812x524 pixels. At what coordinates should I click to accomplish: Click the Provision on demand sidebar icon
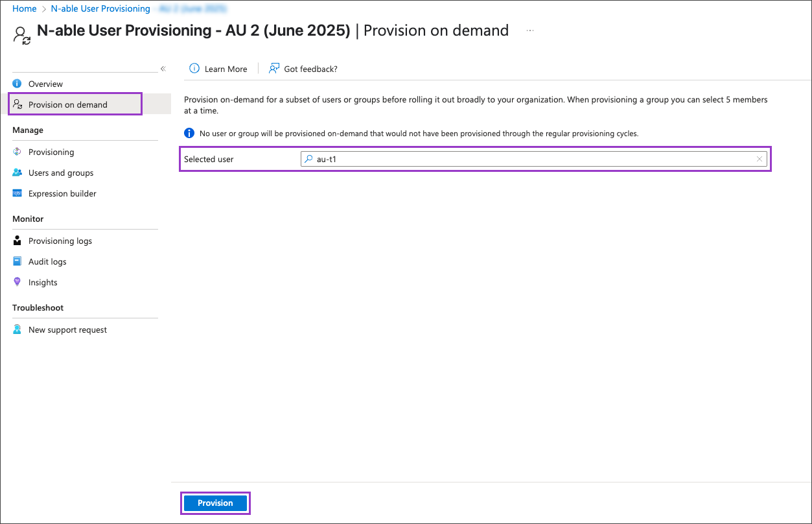tap(18, 104)
